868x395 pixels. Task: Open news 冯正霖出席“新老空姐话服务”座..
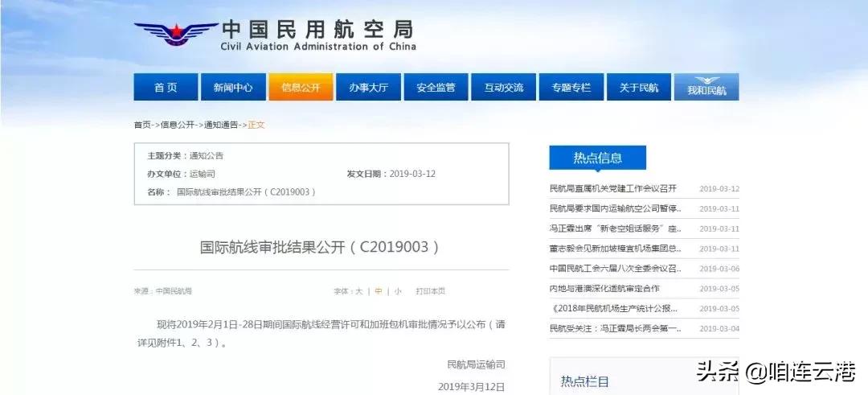(x=616, y=228)
